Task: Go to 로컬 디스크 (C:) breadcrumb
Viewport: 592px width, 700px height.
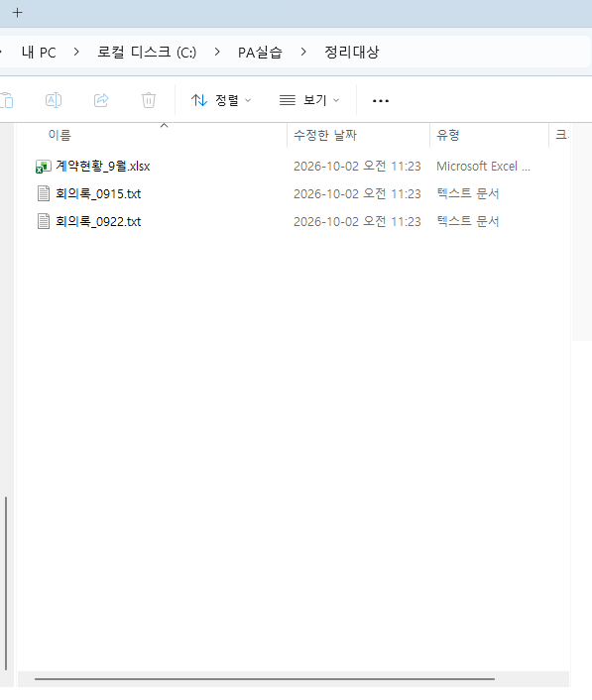Action: [x=147, y=53]
